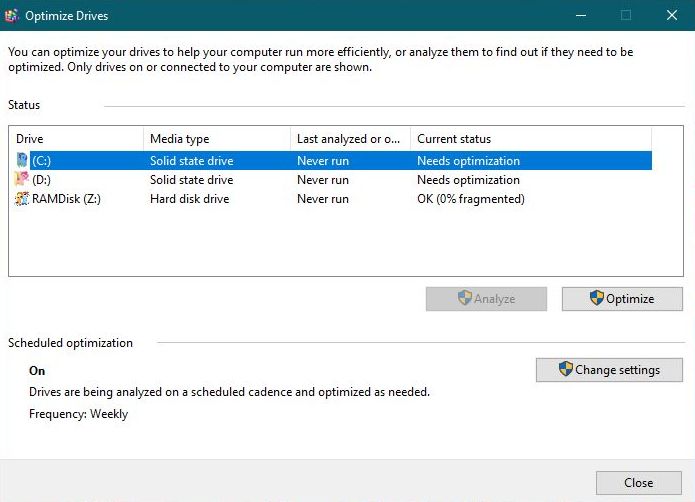The width and height of the screenshot is (695, 502).
Task: Click the RAMDisk Z: drive icon
Action: click(22, 199)
